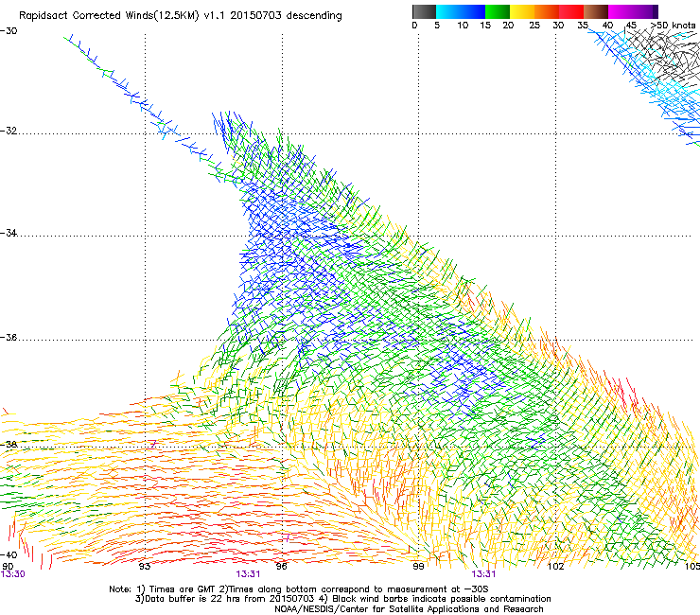Click the yellow 20-25 knots colorbar segment
The width and height of the screenshot is (700, 615).
click(x=522, y=11)
